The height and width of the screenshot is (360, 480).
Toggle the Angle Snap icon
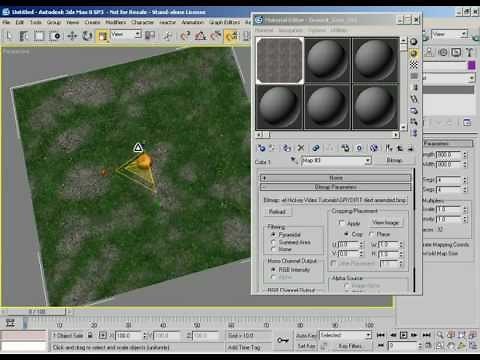[201, 35]
